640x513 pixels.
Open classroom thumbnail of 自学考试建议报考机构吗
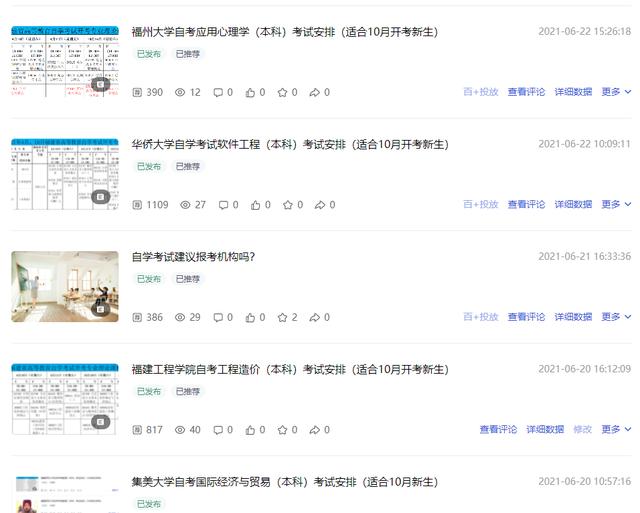click(x=65, y=286)
